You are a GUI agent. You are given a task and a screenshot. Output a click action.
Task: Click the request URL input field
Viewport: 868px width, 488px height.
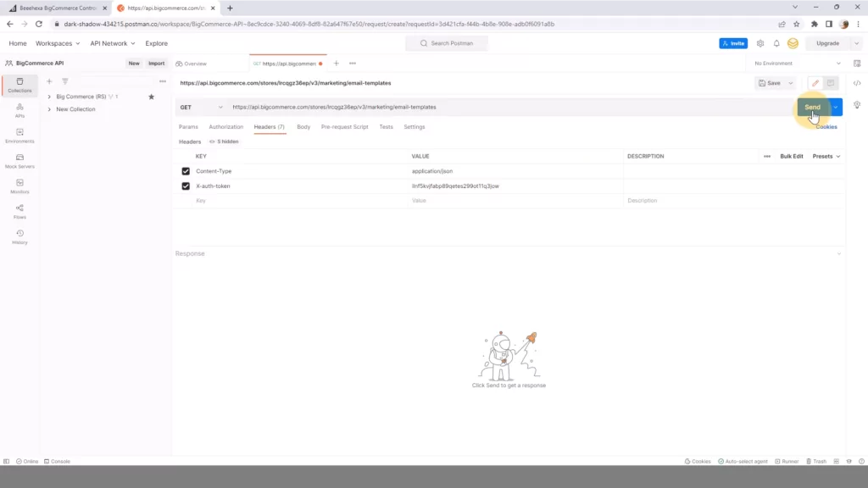pyautogui.click(x=511, y=108)
